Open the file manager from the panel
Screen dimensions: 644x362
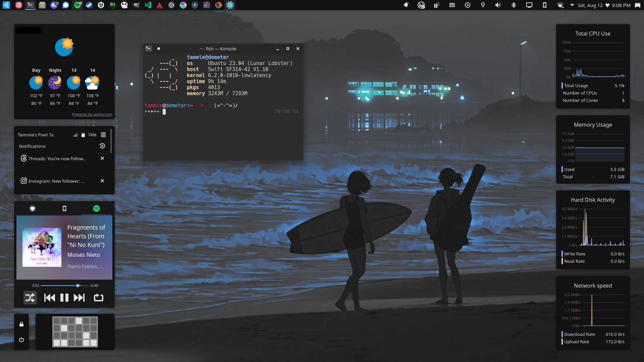tap(42, 5)
